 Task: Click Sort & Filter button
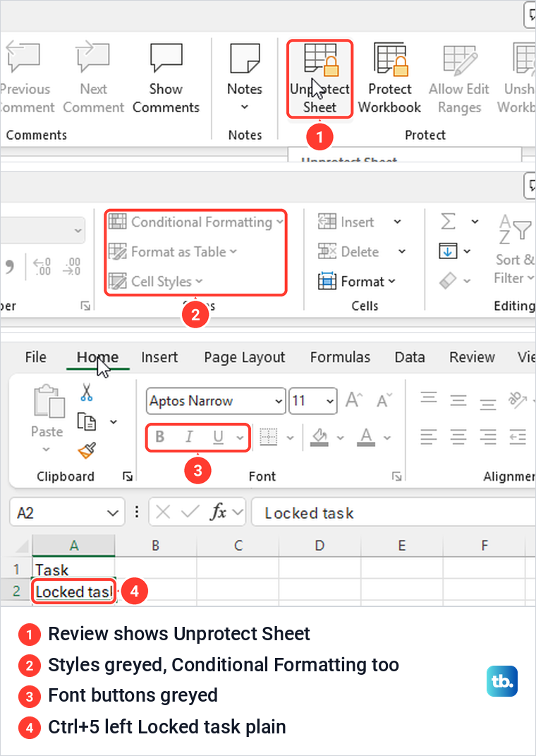(x=516, y=250)
